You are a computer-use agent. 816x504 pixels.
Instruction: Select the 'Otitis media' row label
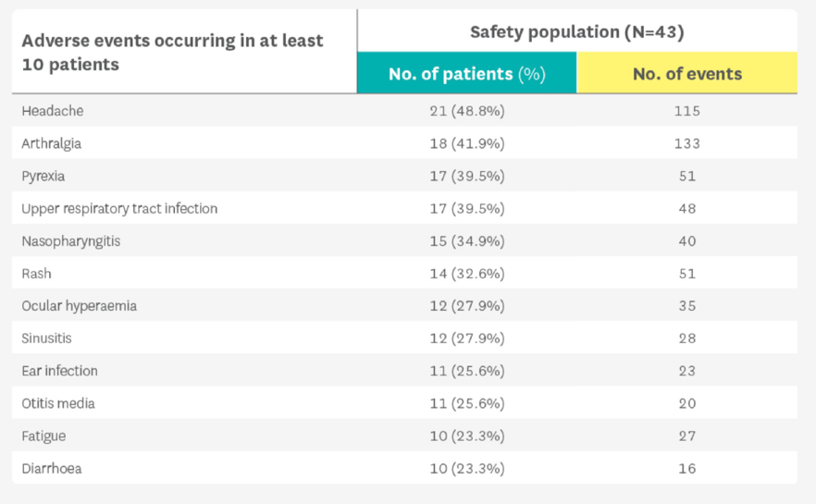click(58, 403)
